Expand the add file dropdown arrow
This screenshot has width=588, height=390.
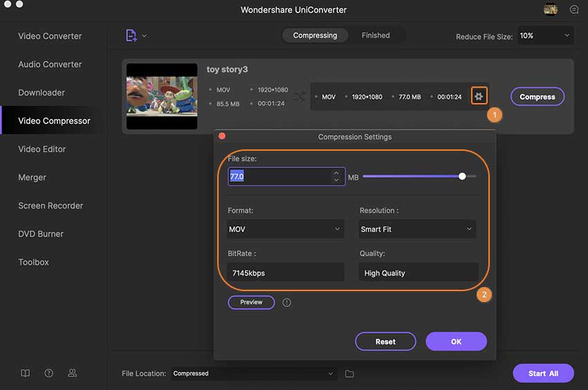pyautogui.click(x=145, y=36)
